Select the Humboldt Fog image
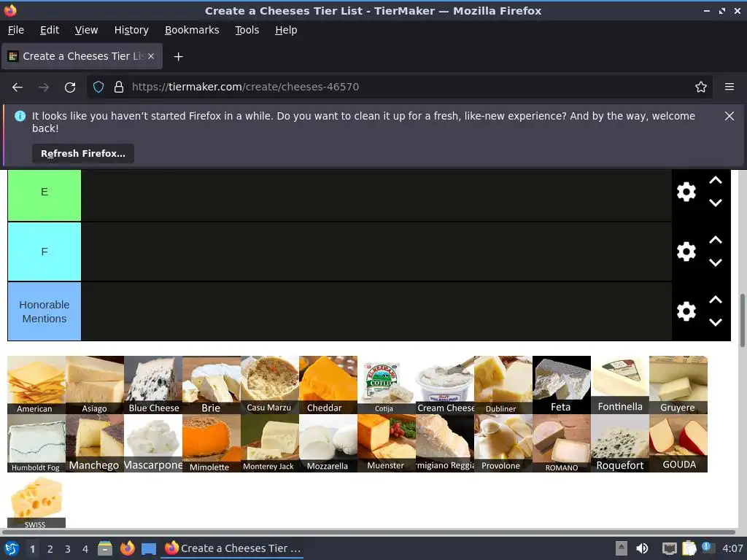 tap(36, 443)
